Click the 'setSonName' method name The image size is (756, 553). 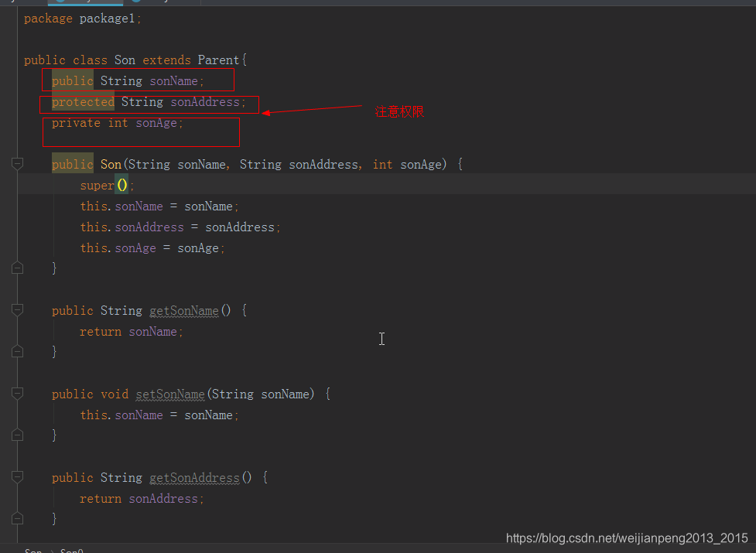click(170, 394)
